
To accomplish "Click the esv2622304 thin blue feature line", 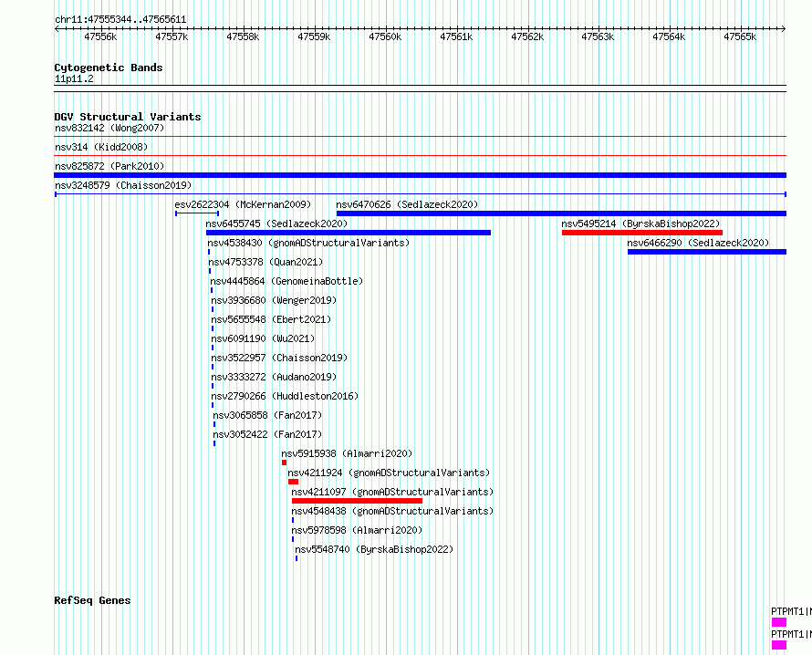I will click(197, 213).
